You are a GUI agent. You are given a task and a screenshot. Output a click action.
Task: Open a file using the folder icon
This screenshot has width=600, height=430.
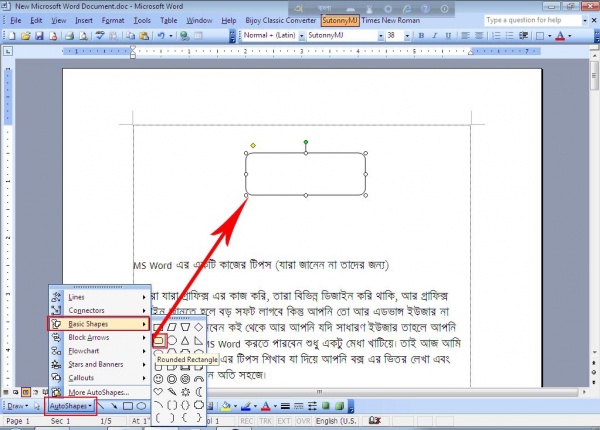coord(26,36)
